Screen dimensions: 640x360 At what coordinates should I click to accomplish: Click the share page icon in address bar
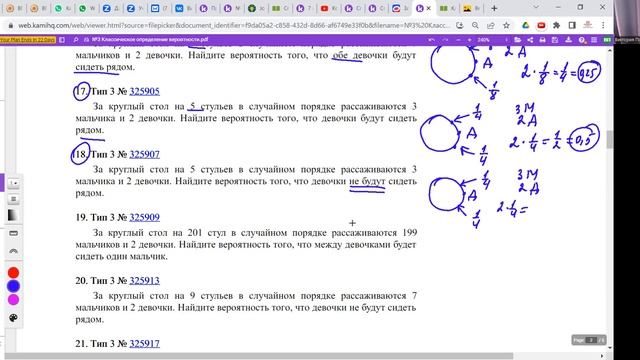[491, 25]
